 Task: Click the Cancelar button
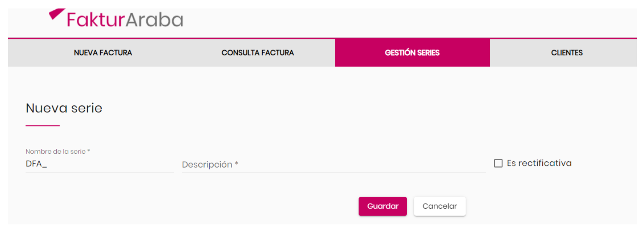pyautogui.click(x=440, y=206)
